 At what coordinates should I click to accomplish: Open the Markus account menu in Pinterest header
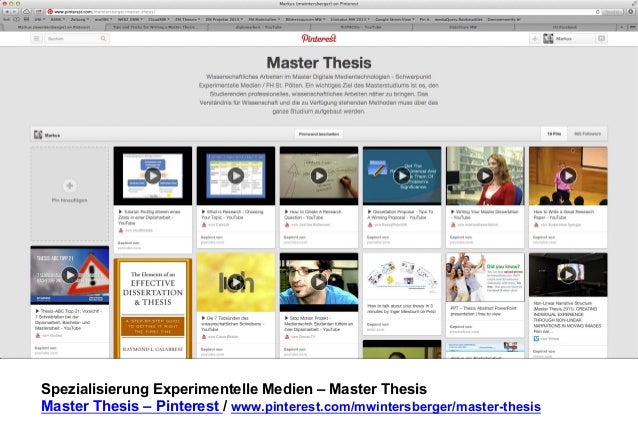tap(568, 39)
